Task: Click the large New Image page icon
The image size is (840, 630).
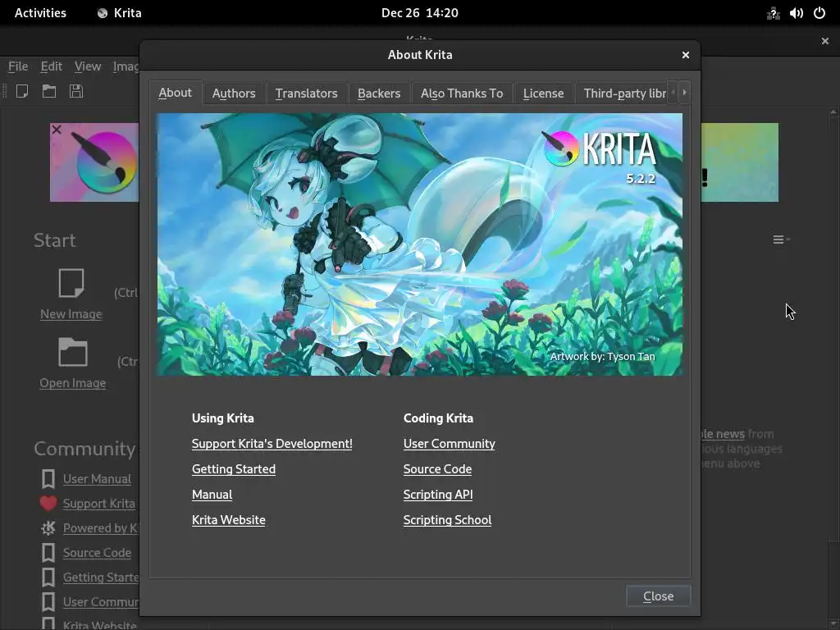Action: pyautogui.click(x=71, y=283)
